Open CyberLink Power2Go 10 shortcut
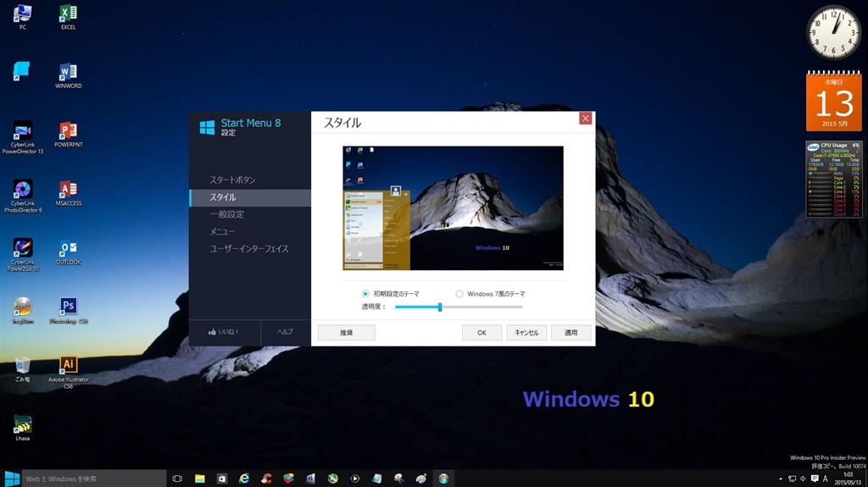 (x=23, y=255)
